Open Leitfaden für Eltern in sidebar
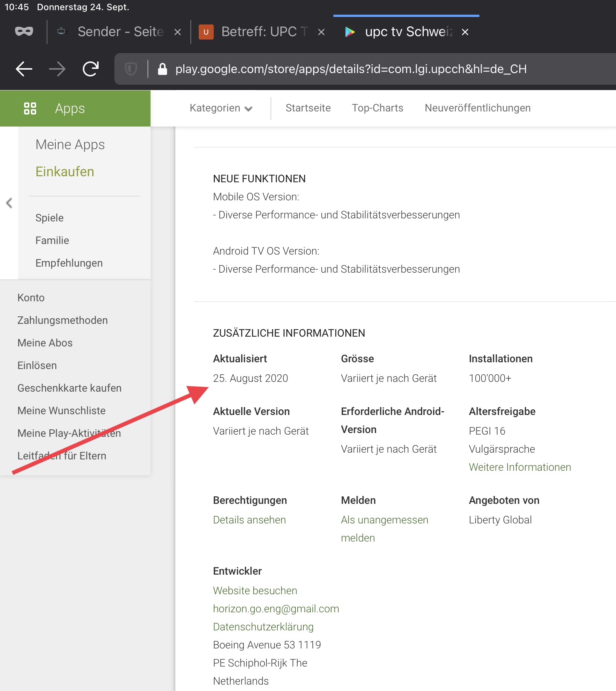The width and height of the screenshot is (616, 691). coord(62,456)
